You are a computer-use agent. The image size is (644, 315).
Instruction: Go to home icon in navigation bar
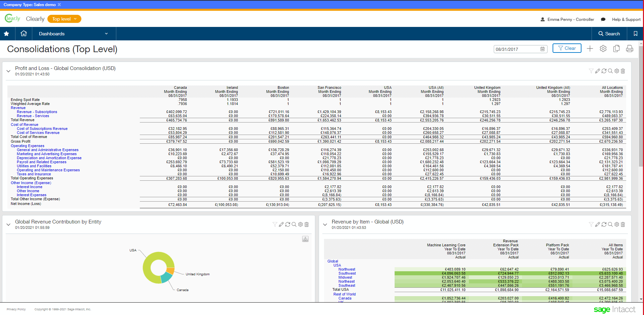(x=24, y=33)
